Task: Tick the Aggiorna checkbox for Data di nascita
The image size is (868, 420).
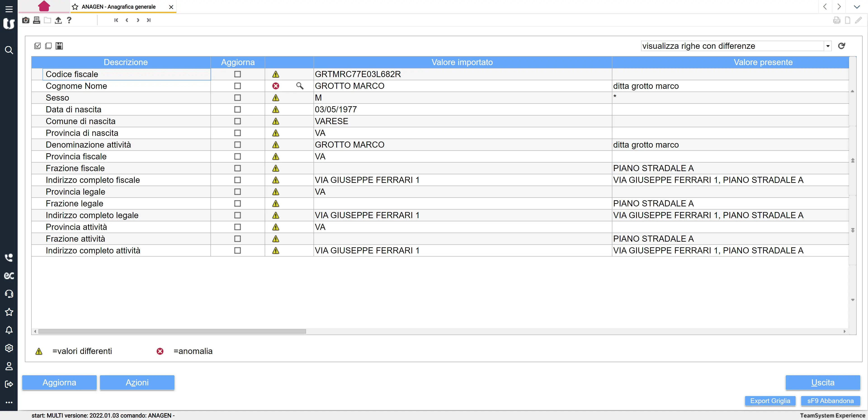Action: click(x=238, y=110)
